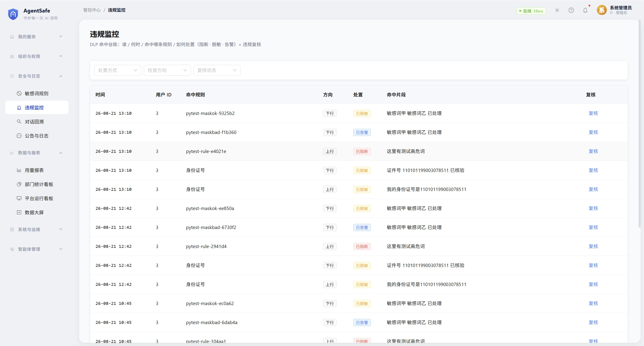This screenshot has height=346, width=644.
Task: Expand the 组织与权限 menu chevron
Action: click(x=61, y=56)
